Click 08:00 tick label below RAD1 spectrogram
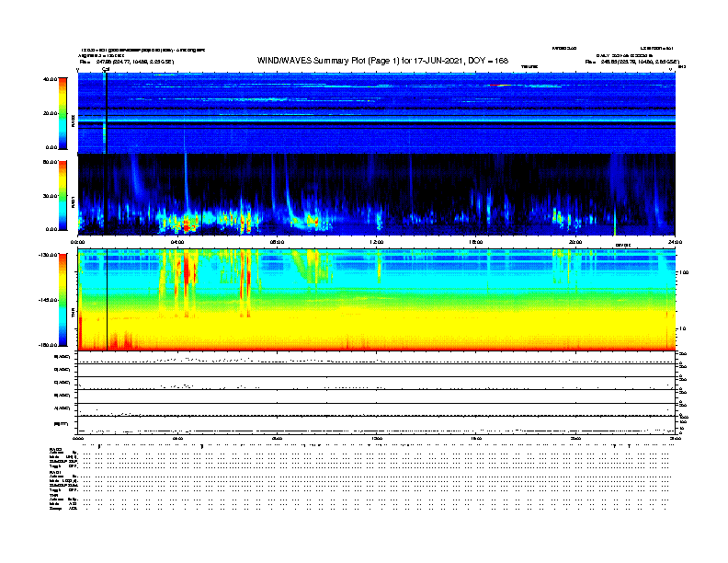This screenshot has width=728, height=563. (x=277, y=242)
